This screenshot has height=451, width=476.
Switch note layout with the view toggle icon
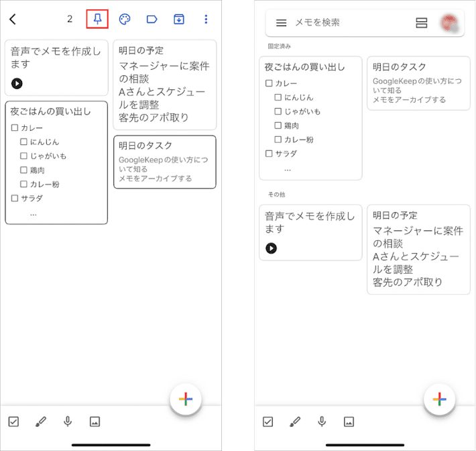coord(422,23)
